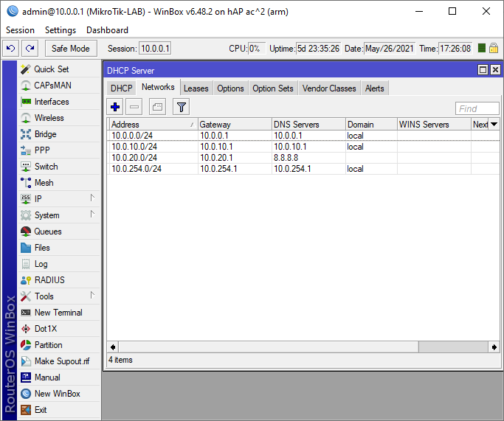Click the padlock icon in toolbar

point(494,49)
